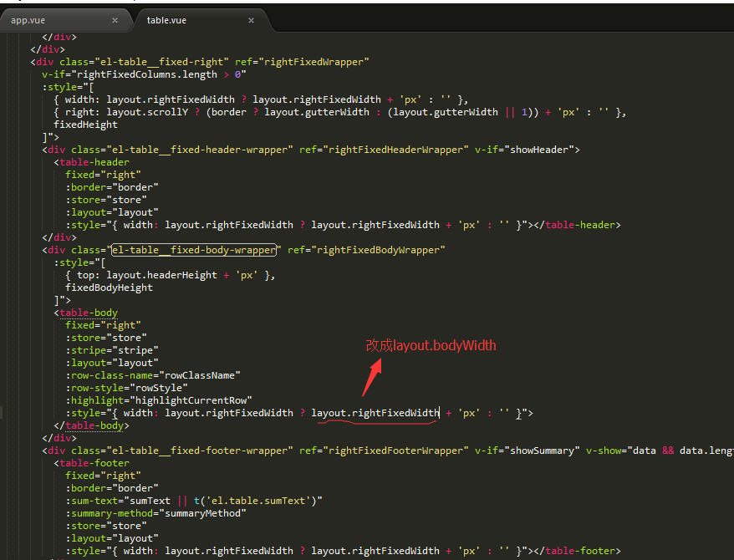Click ref="rightFixedFooterWrapper" text
Screen dimensions: 734x560
tap(384, 451)
